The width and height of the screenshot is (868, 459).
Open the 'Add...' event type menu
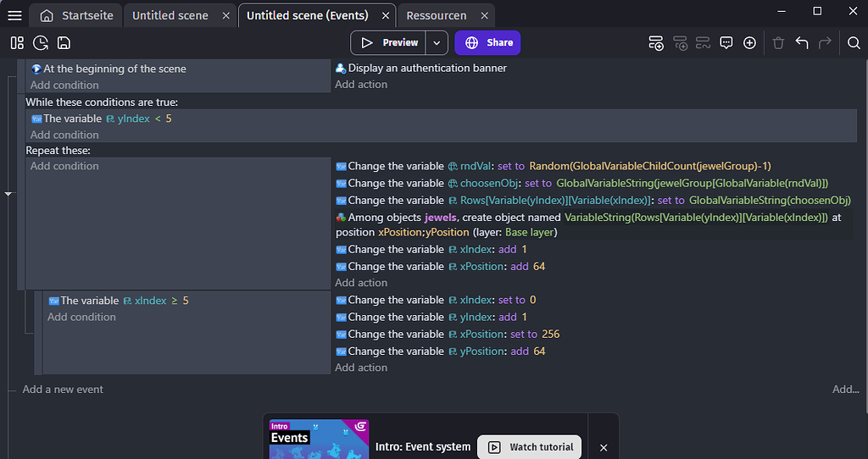tap(845, 390)
